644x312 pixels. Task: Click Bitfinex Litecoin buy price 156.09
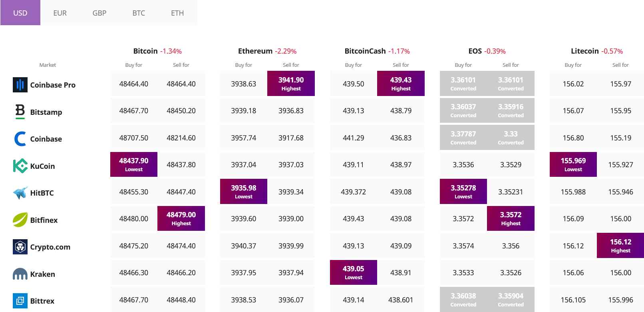click(573, 218)
